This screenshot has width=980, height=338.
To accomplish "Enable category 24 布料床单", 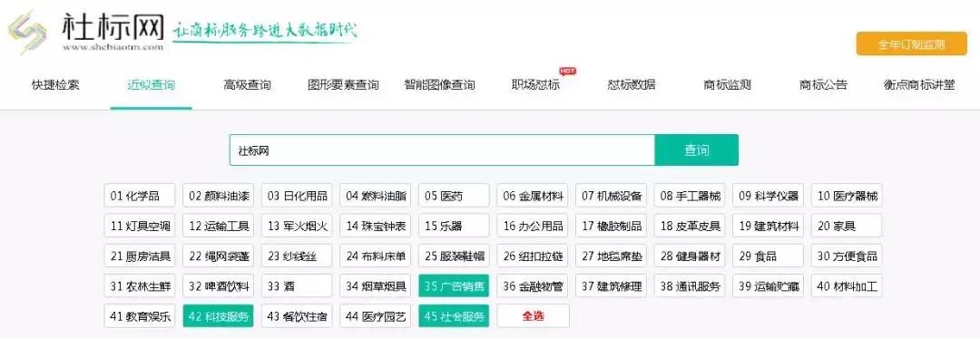I will tap(376, 256).
